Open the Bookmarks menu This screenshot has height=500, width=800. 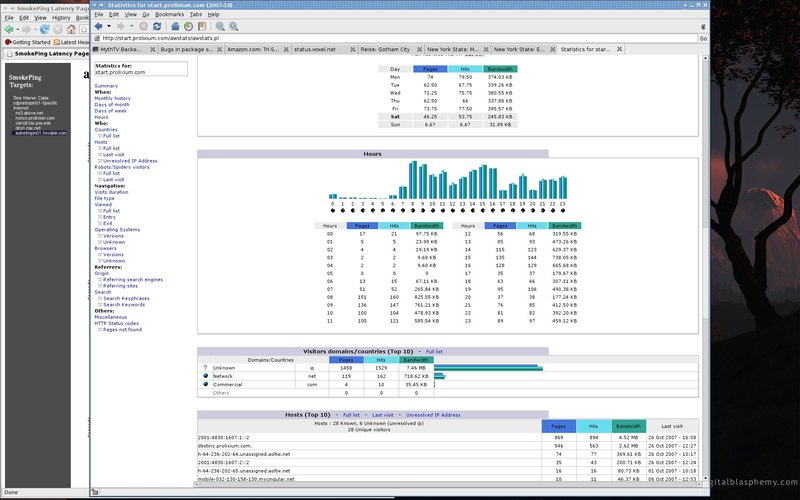click(169, 14)
